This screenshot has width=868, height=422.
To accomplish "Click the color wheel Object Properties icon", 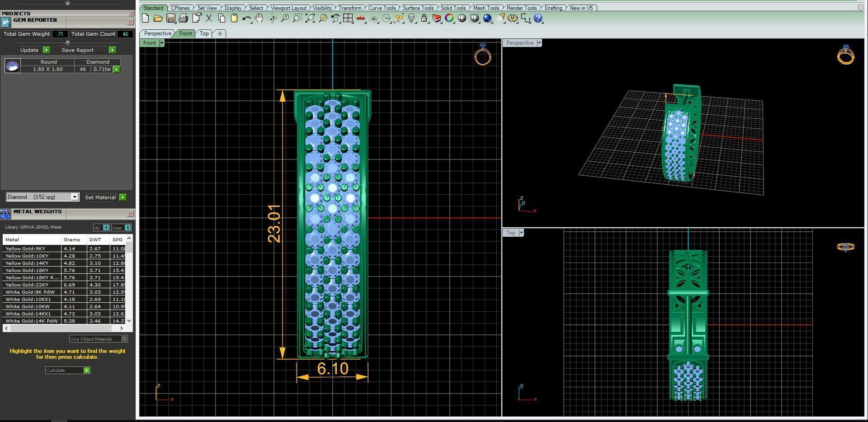I will click(x=449, y=18).
